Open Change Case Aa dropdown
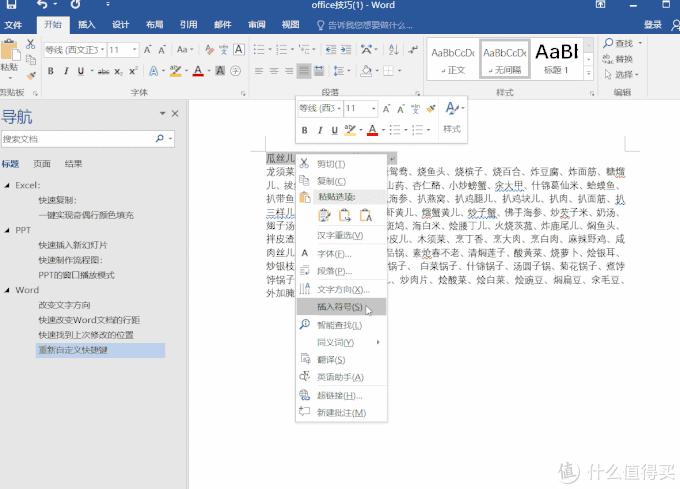Image resolution: width=680 pixels, height=489 pixels. 185,50
